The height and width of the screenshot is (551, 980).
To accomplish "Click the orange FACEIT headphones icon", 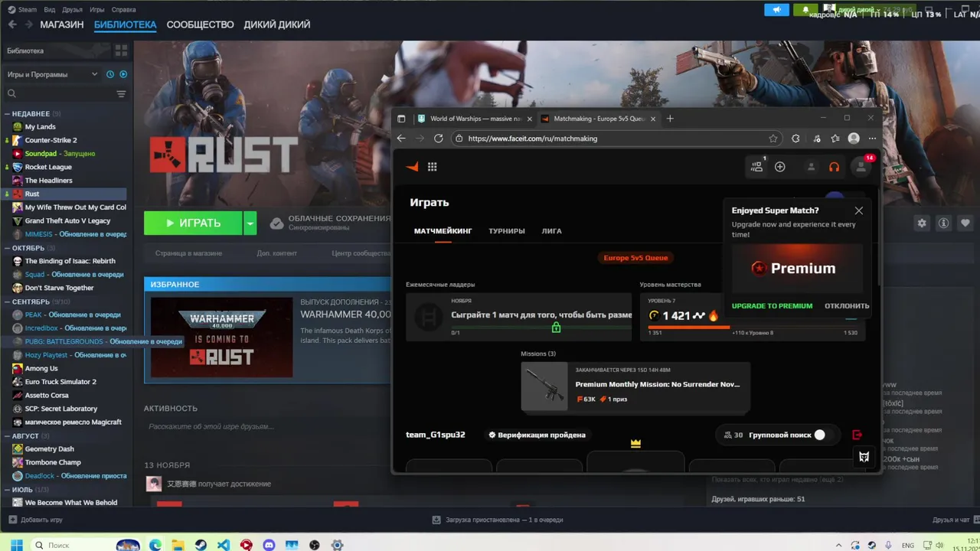I will (835, 167).
